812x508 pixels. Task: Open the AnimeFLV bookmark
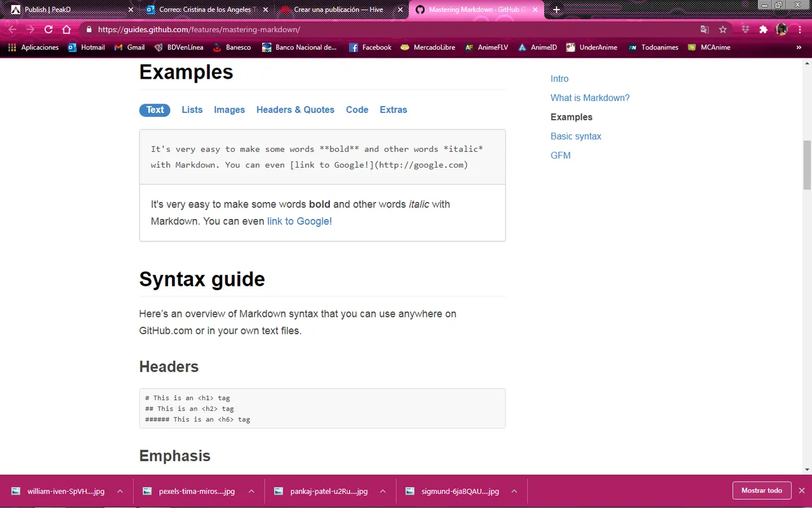487,47
